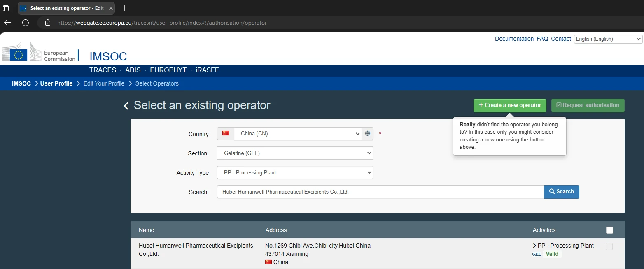Reload the page with refresh icon
Viewport: 644px width, 269px height.
26,23
